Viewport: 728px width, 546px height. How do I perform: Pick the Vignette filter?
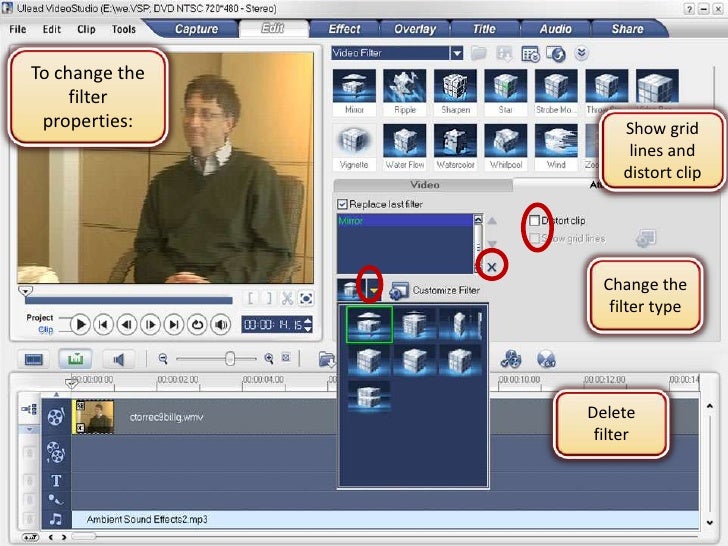[354, 140]
